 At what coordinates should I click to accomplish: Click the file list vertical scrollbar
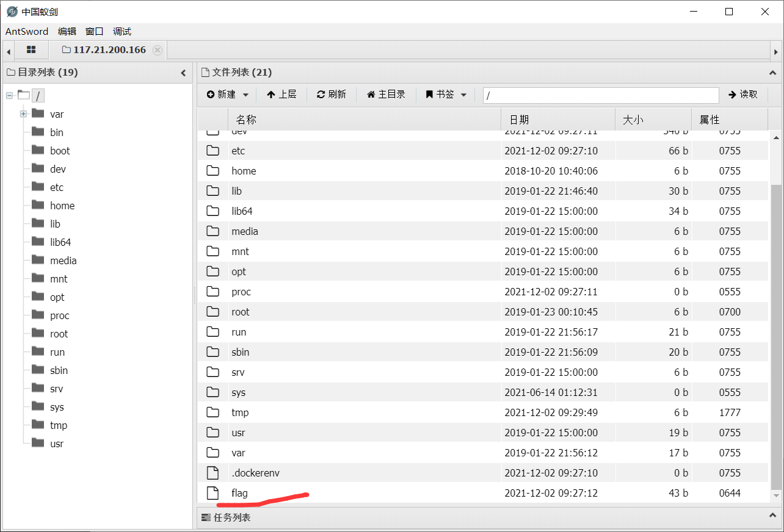pos(776,337)
